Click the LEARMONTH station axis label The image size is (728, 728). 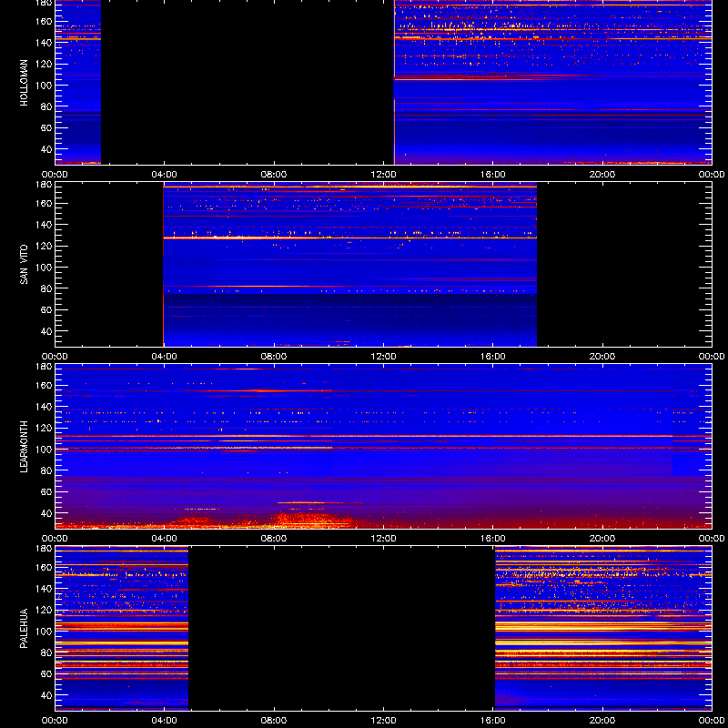click(x=25, y=447)
